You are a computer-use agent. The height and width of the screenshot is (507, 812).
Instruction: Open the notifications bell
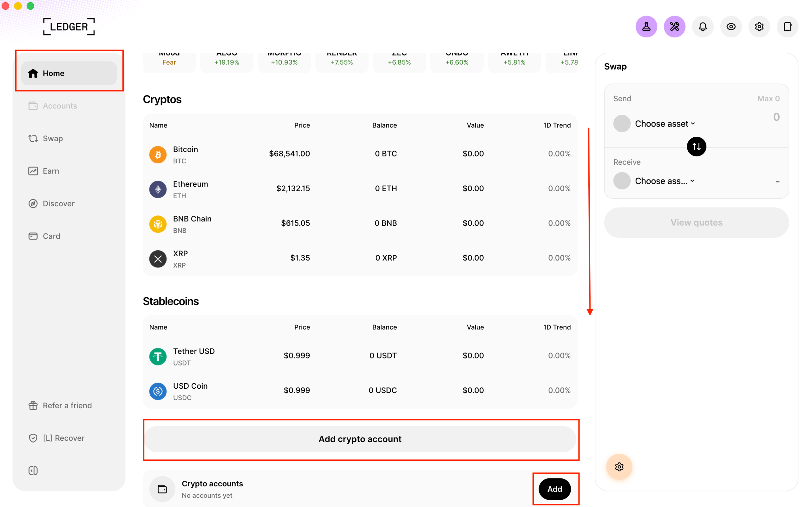pyautogui.click(x=703, y=26)
